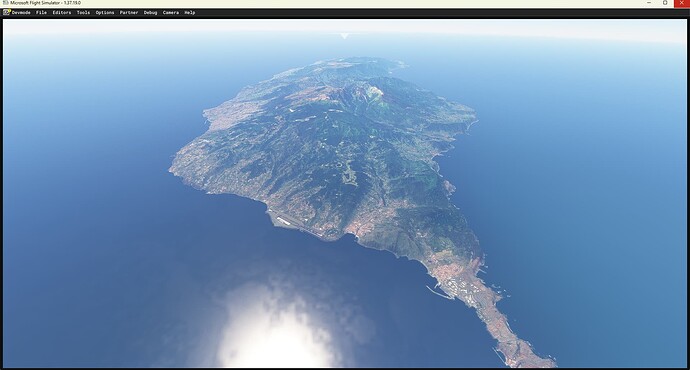Viewport: 690px width, 370px height.
Task: Open the Debug menu
Action: click(x=150, y=13)
